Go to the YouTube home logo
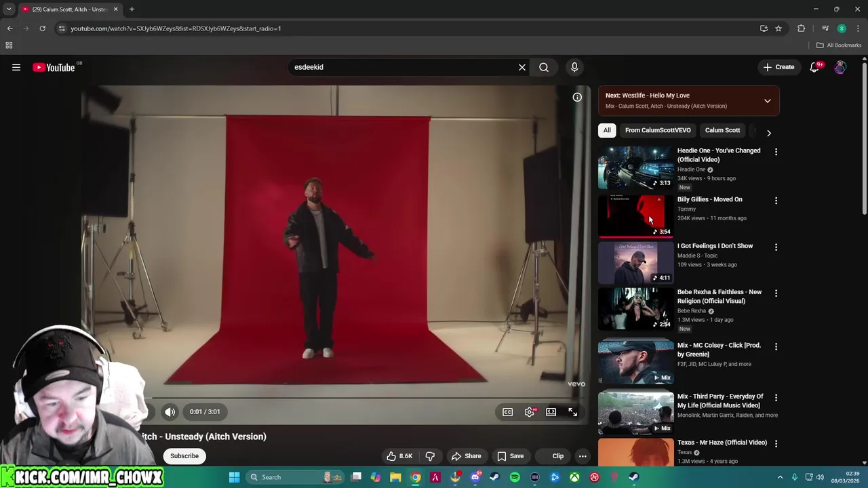Viewport: 868px width, 488px height. pyautogui.click(x=54, y=67)
